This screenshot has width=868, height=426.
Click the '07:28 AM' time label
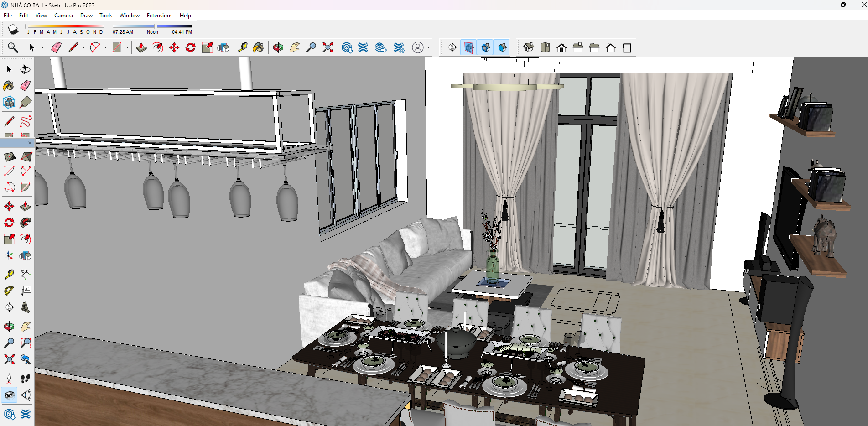pos(123,32)
